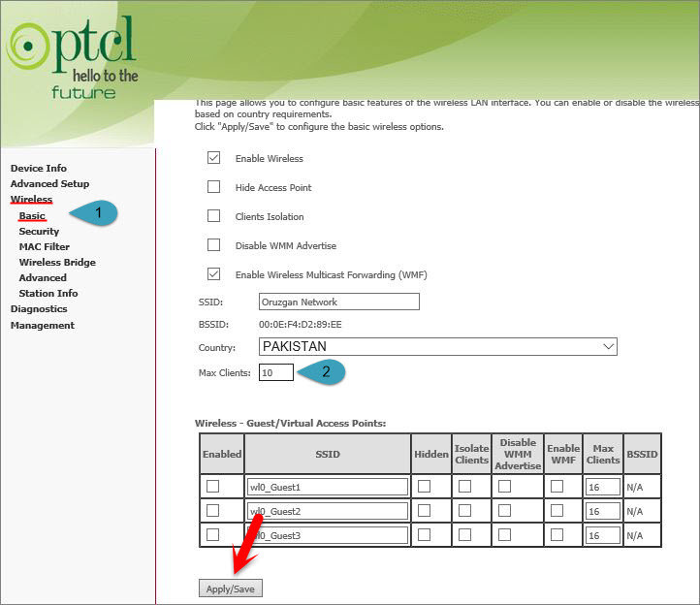
Task: Check Enable WMF for wl0_Guest3
Action: 557,534
